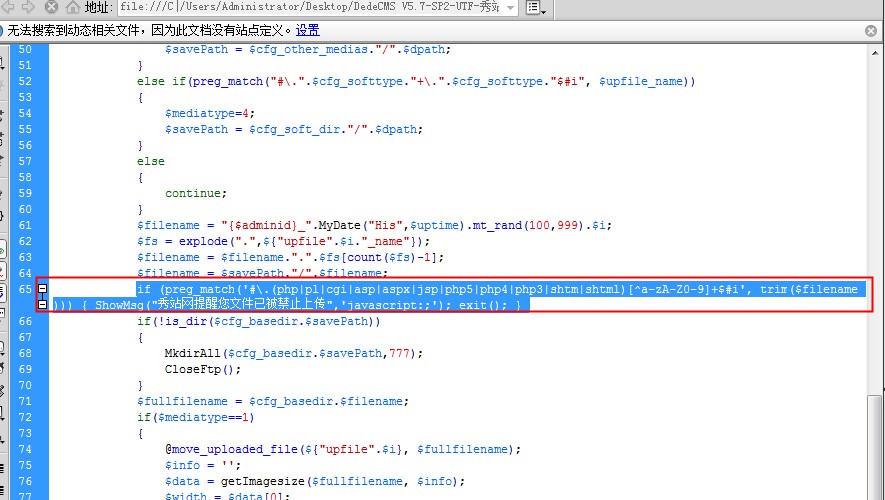
Task: Select line number 65 in the gutter
Action: [25, 289]
